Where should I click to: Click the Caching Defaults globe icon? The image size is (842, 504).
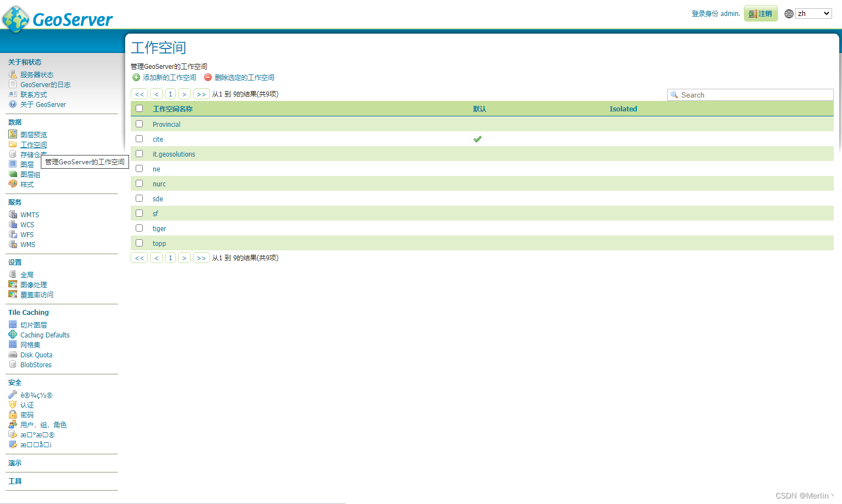click(x=13, y=335)
